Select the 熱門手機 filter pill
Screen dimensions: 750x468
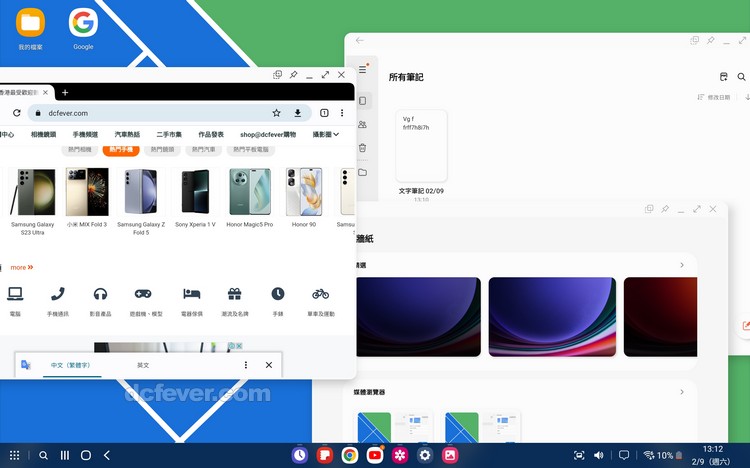coord(121,150)
